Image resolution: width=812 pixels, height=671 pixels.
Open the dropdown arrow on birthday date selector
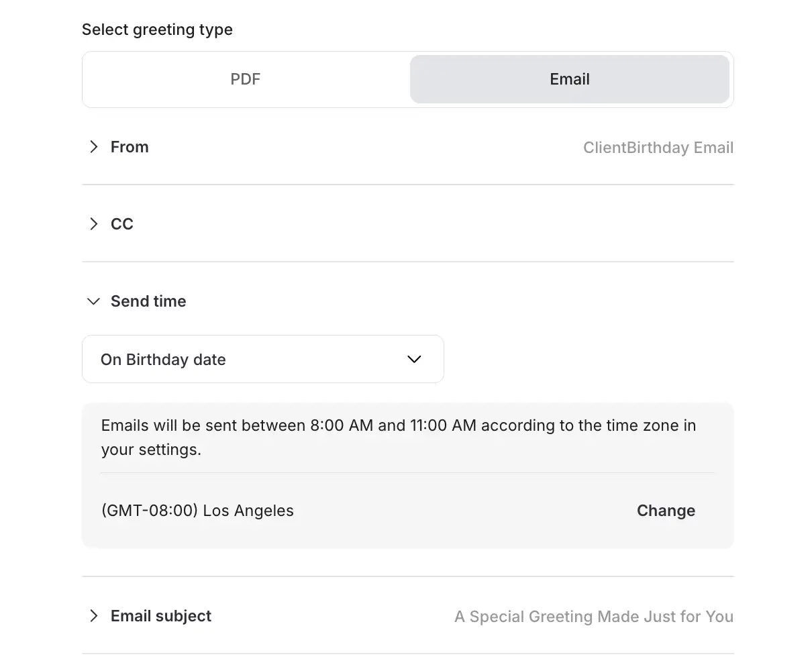pyautogui.click(x=414, y=359)
